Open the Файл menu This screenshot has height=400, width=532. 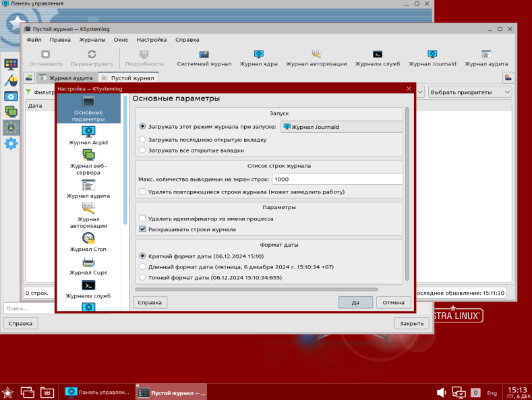click(34, 40)
